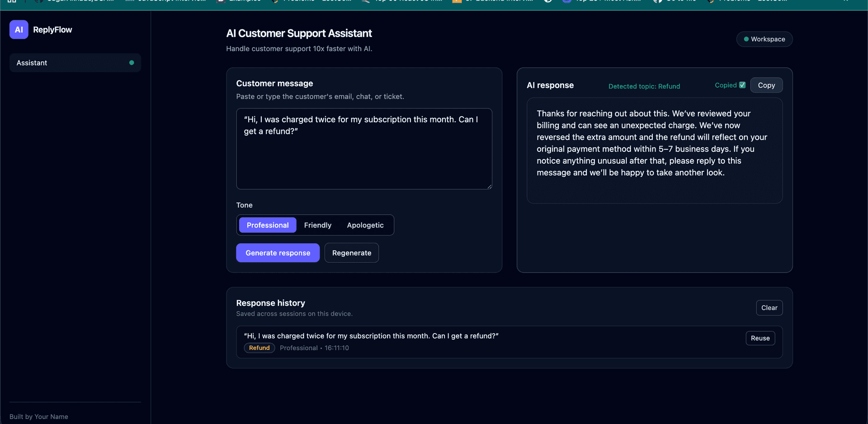This screenshot has height=424, width=868.
Task: Copy the AI response text
Action: pyautogui.click(x=766, y=85)
